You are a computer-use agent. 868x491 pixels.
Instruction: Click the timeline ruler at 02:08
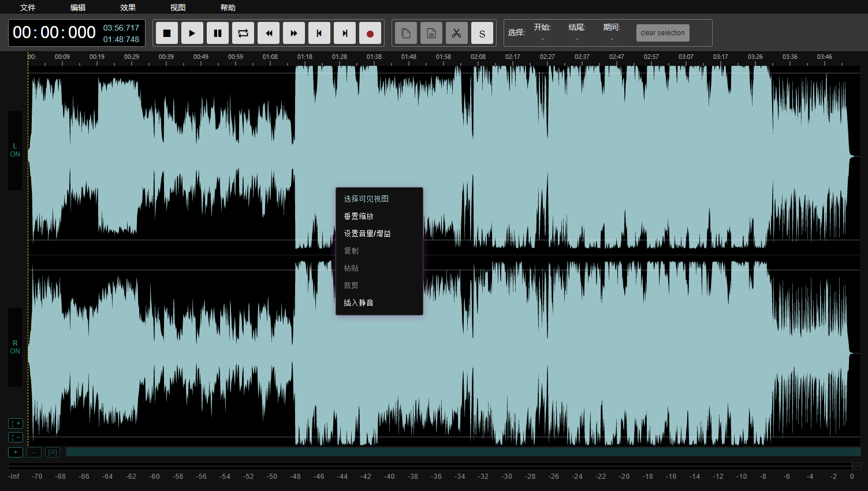tap(478, 57)
